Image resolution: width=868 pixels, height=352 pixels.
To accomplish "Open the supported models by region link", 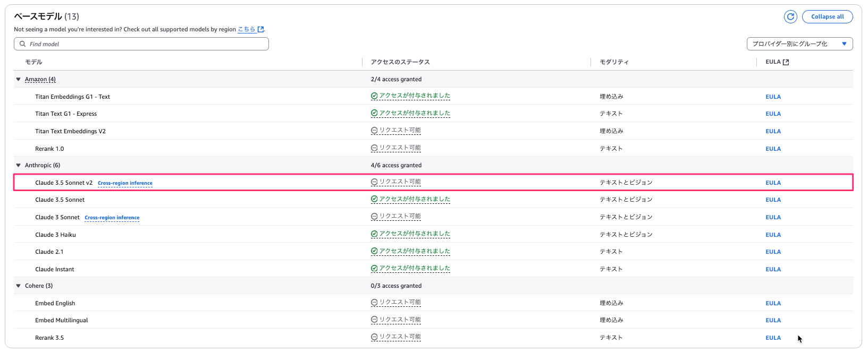I will pyautogui.click(x=246, y=29).
